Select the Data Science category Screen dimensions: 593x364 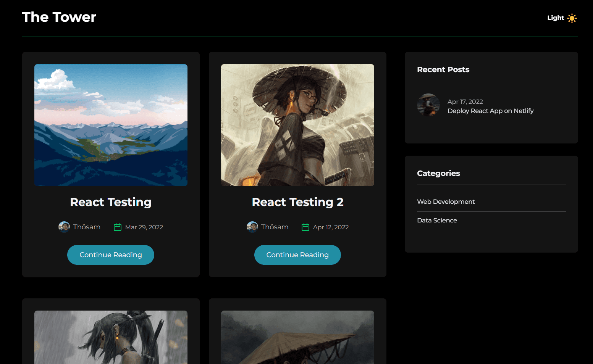coord(437,220)
